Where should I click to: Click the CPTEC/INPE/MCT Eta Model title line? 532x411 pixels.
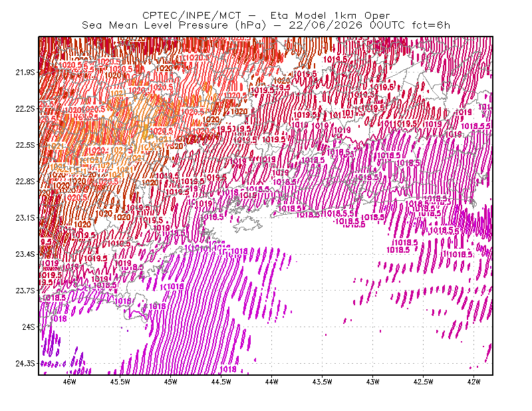[x=266, y=15]
